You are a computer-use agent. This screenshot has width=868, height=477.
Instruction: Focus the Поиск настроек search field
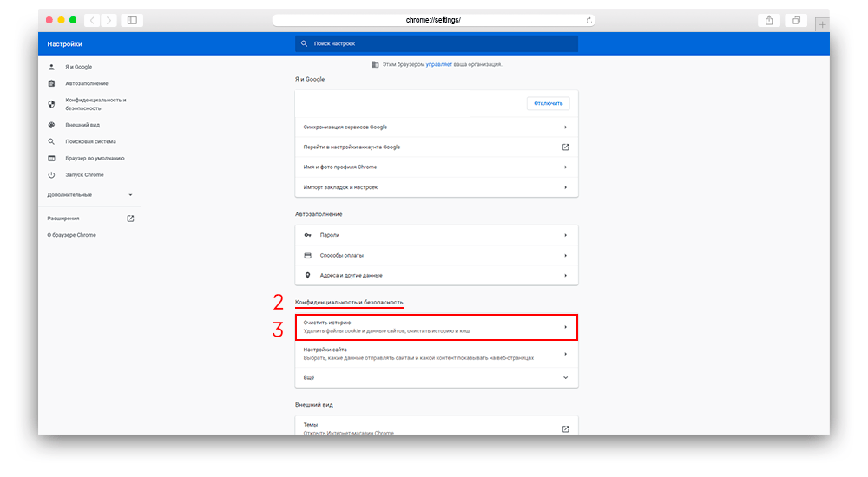[437, 43]
